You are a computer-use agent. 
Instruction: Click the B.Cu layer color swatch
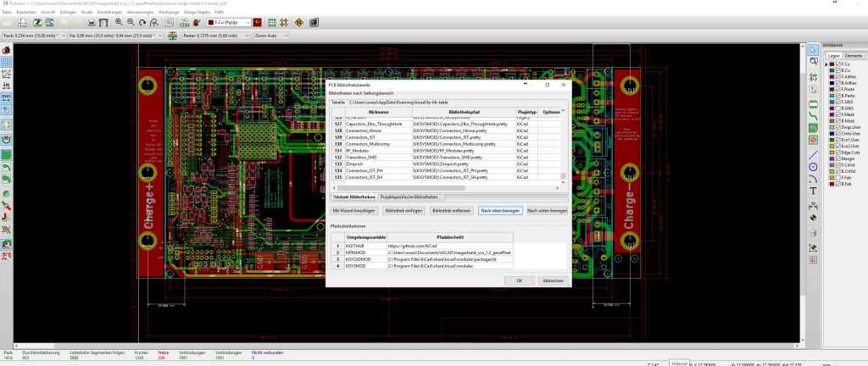(832, 71)
